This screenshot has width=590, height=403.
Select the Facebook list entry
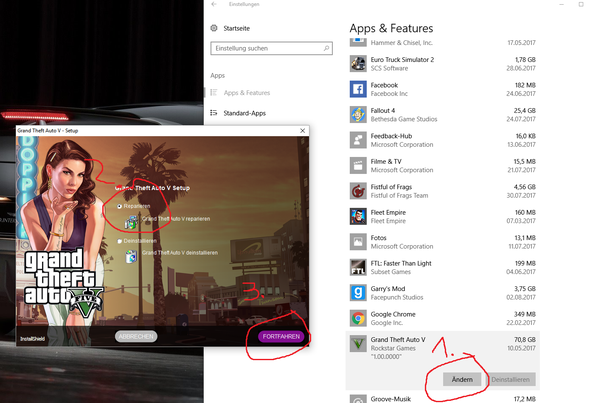click(x=442, y=89)
